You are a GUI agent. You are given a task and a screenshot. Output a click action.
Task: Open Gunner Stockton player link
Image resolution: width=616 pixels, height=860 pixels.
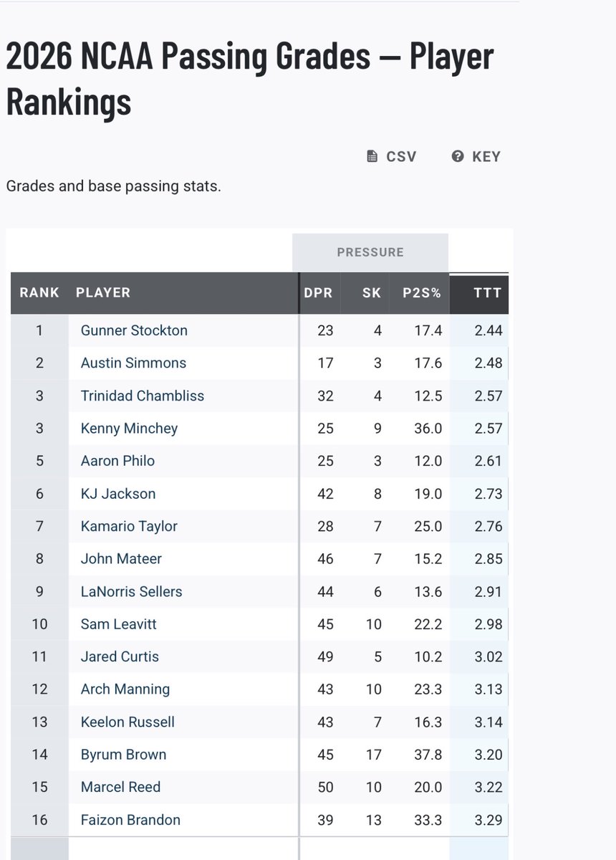(x=134, y=330)
